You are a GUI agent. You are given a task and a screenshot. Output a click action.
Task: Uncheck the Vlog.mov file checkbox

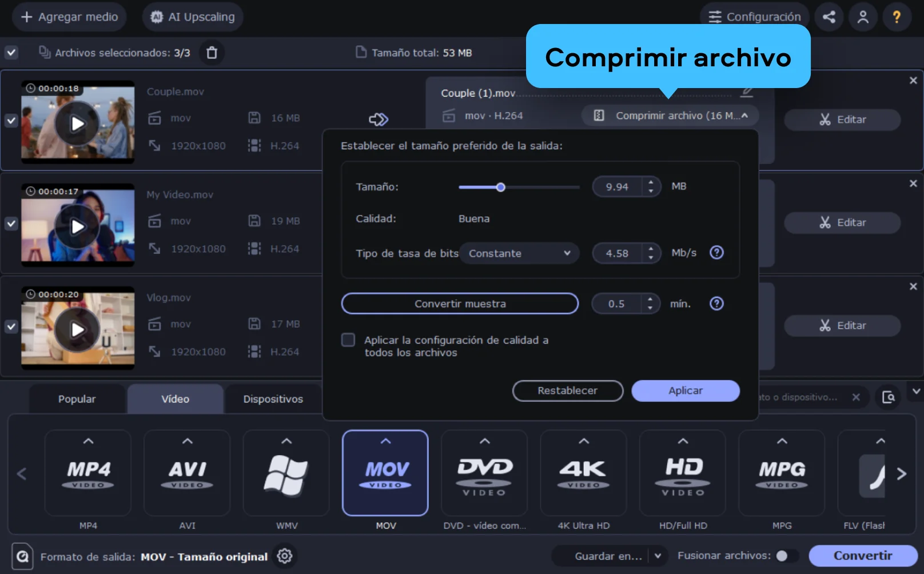point(11,326)
